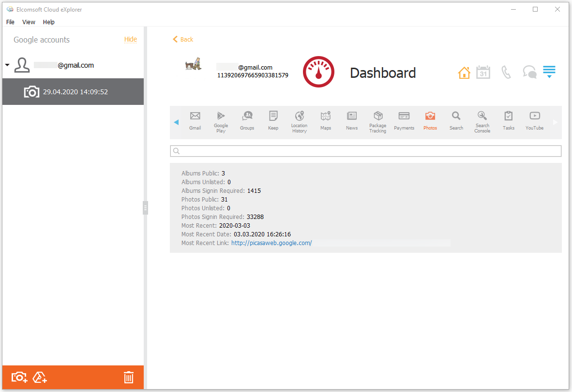Open the Keep notes category
Screen dimensions: 572x392
(273, 121)
